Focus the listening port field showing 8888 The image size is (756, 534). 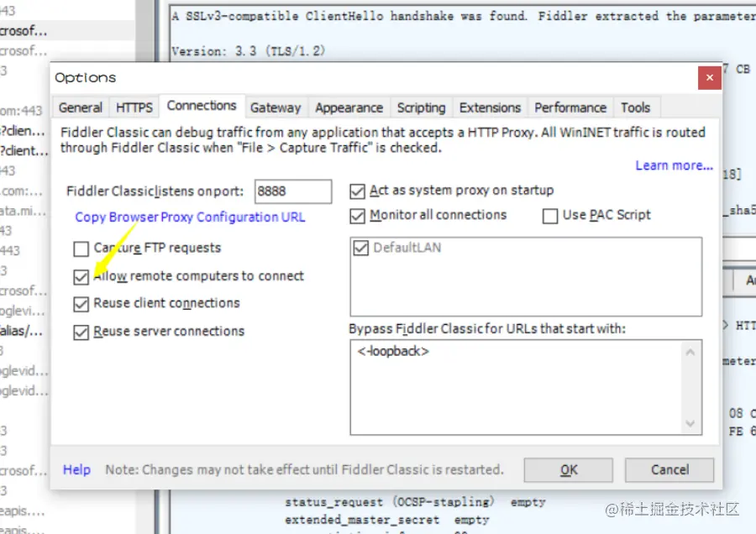click(292, 191)
